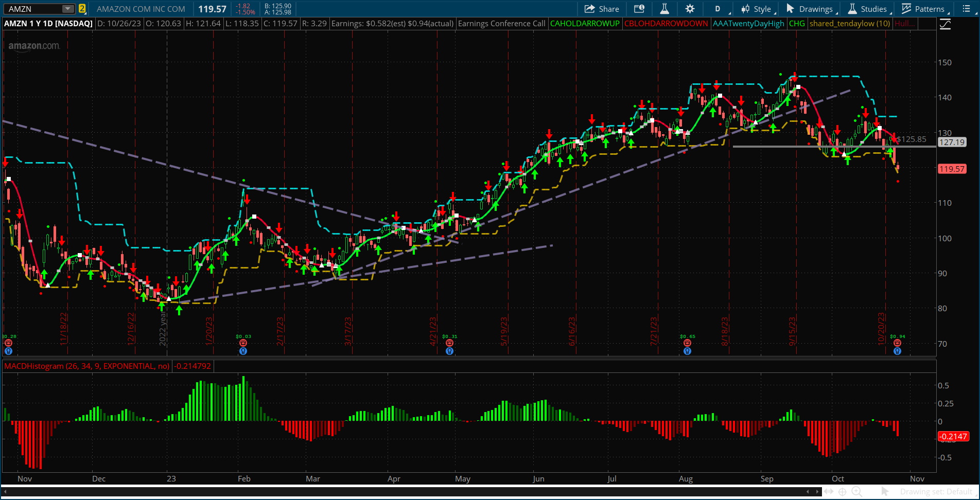Click the late April conference call bulb icon
Image resolution: width=980 pixels, height=500 pixels.
point(449,351)
